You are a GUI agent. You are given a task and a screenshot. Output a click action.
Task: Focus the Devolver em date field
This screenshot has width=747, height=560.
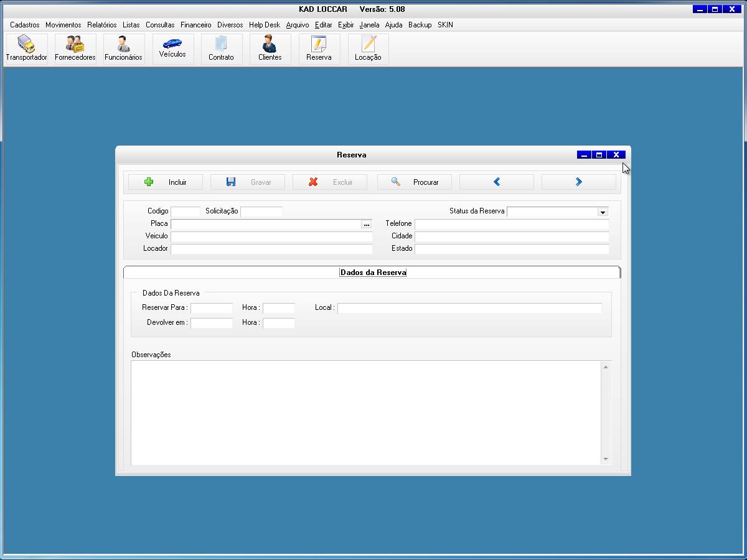pos(212,323)
